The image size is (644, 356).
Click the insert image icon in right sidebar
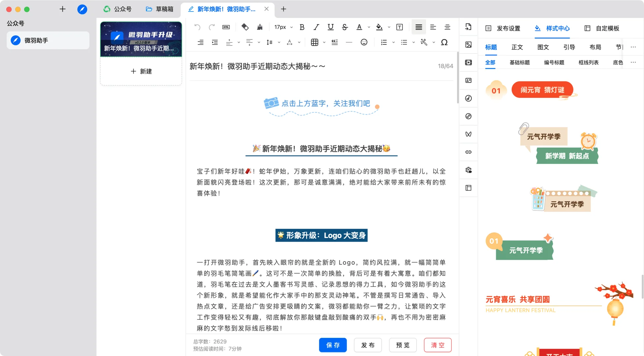coord(468,44)
